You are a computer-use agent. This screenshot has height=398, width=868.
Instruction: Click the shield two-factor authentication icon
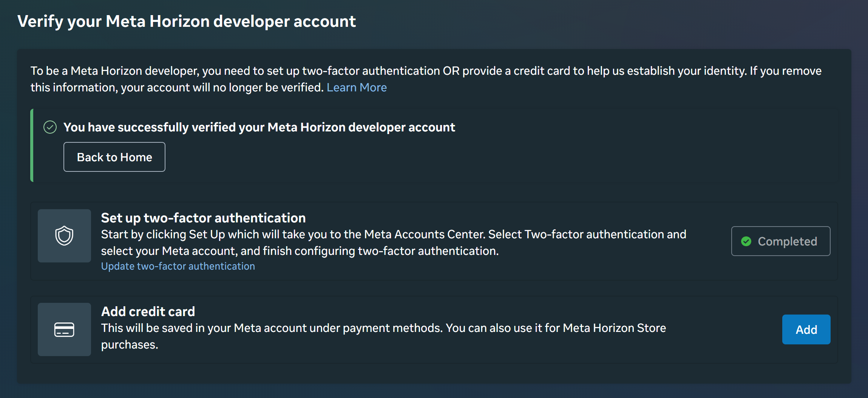coord(64,236)
